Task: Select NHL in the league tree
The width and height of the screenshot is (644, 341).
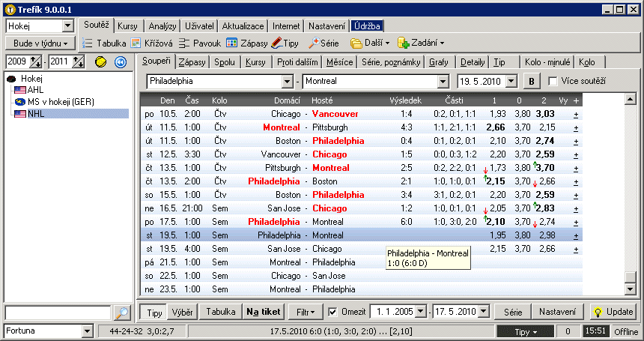Action: [36, 113]
